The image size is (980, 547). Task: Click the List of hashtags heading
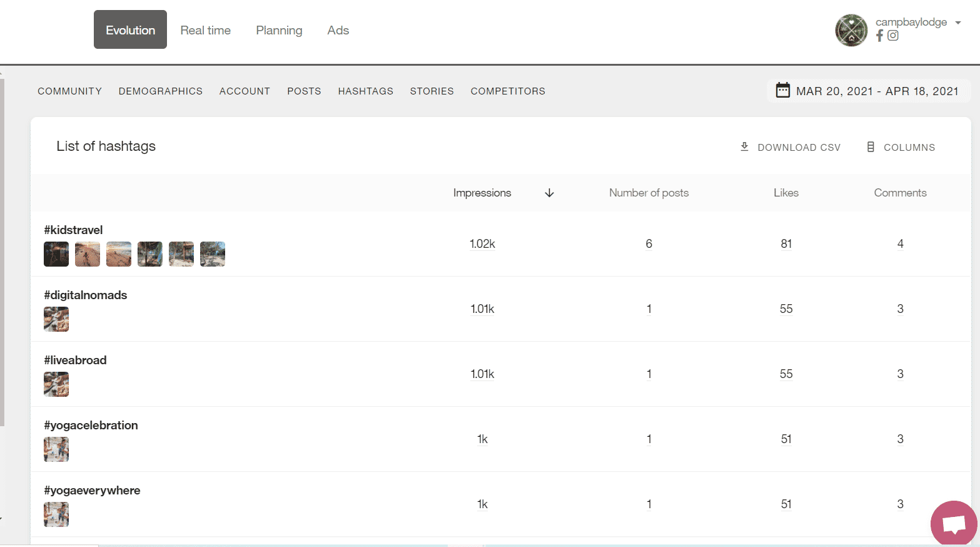point(106,146)
